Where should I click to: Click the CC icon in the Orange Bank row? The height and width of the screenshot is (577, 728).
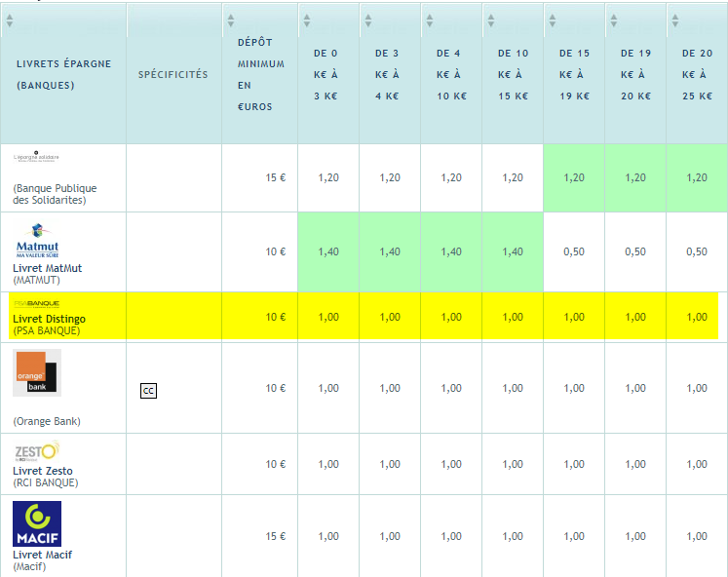click(148, 391)
